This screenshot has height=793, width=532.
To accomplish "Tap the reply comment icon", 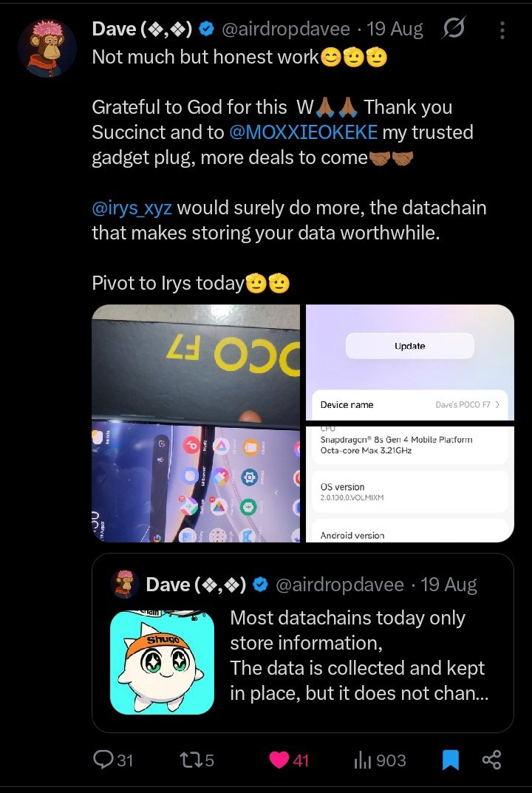I will tap(104, 760).
